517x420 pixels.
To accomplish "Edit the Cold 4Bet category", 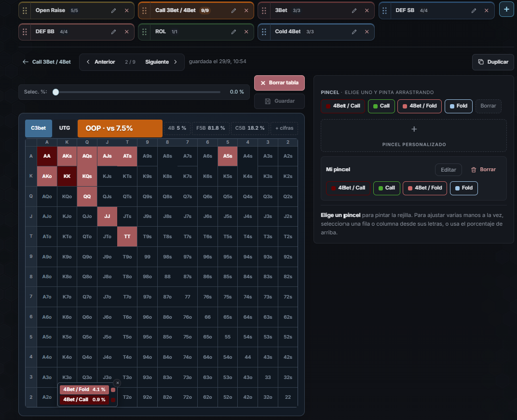I will coord(354,32).
